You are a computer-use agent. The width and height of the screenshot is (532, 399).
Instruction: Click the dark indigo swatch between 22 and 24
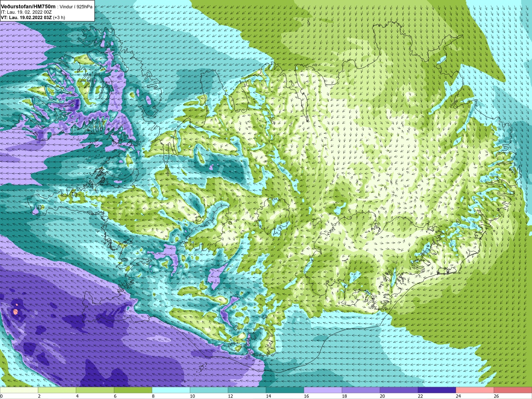[x=437, y=390]
